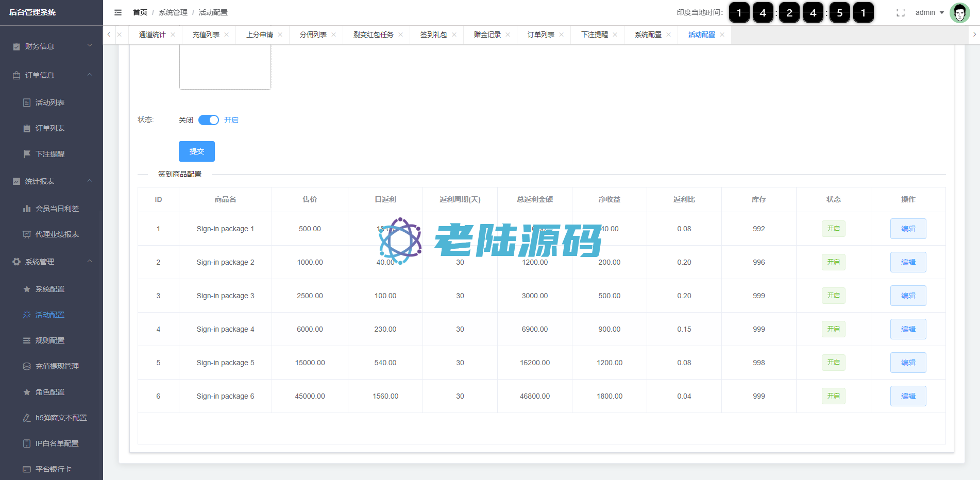This screenshot has width=980, height=480.
Task: Click the 提交 submit button
Action: tap(197, 151)
